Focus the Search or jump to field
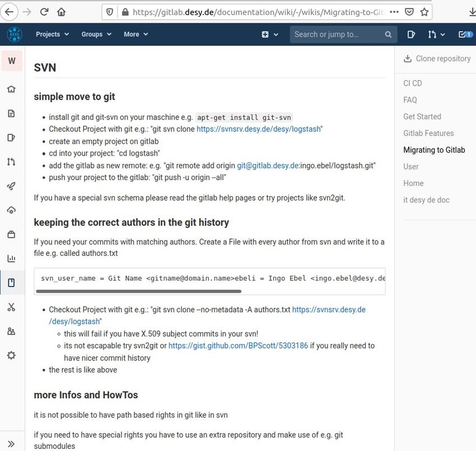This screenshot has width=476, height=451. pyautogui.click(x=343, y=34)
